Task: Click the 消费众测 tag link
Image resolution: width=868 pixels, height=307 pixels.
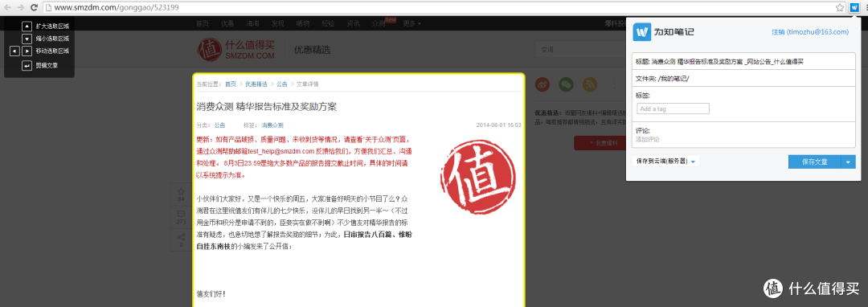Action: point(273,125)
